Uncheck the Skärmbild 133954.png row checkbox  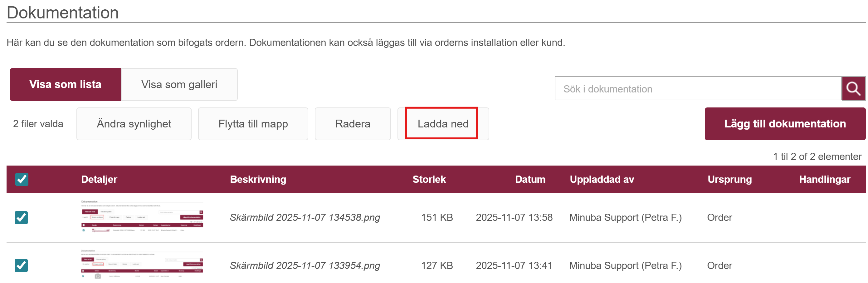[x=21, y=266]
